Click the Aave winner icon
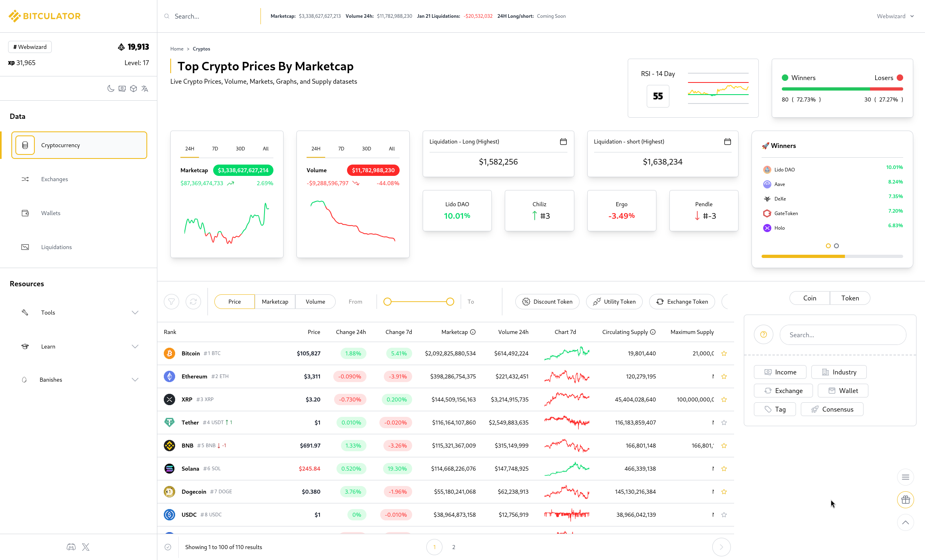The image size is (925, 560). 767,184
